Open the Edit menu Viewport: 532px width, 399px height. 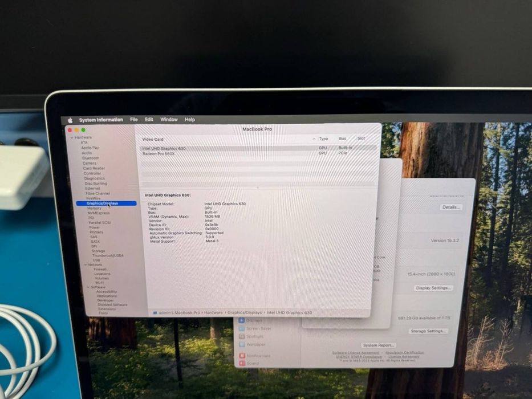click(149, 120)
